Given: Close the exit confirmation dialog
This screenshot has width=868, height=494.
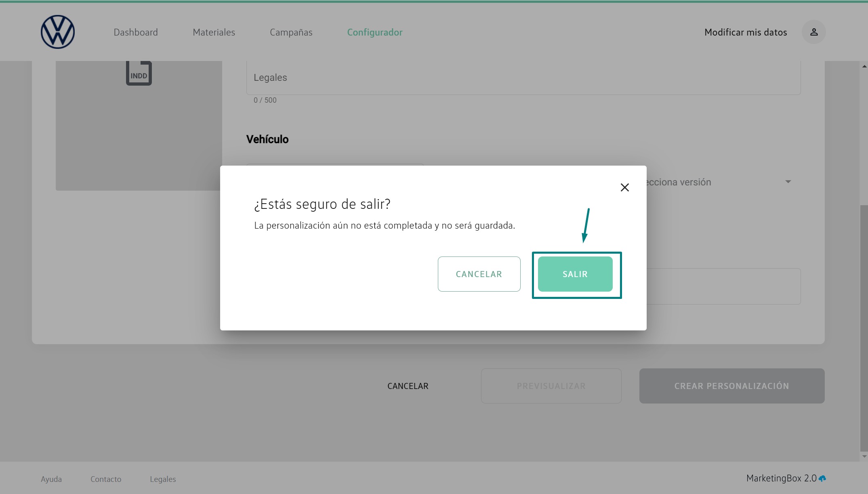Looking at the screenshot, I should 624,187.
